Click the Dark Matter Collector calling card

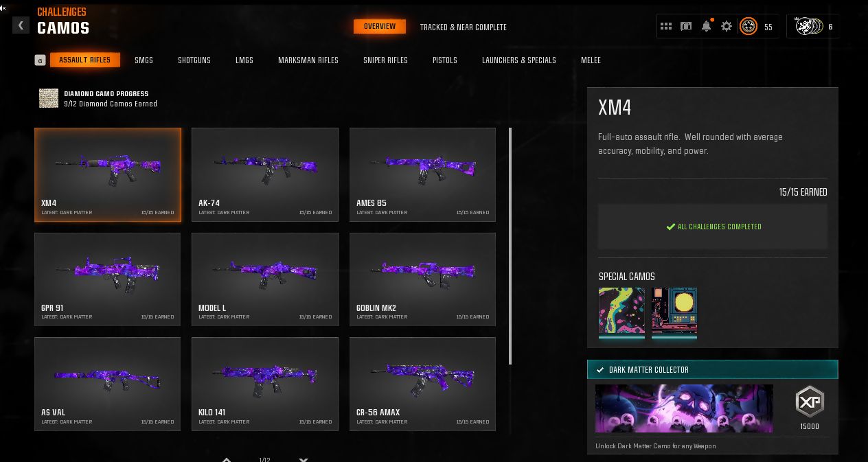coord(684,408)
